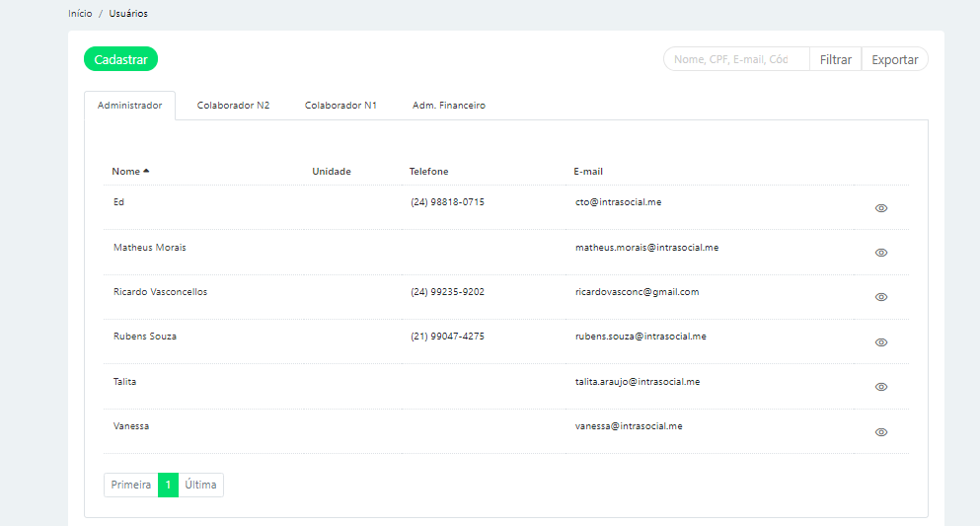Select the Administrador tab
The image size is (980, 526).
129,106
